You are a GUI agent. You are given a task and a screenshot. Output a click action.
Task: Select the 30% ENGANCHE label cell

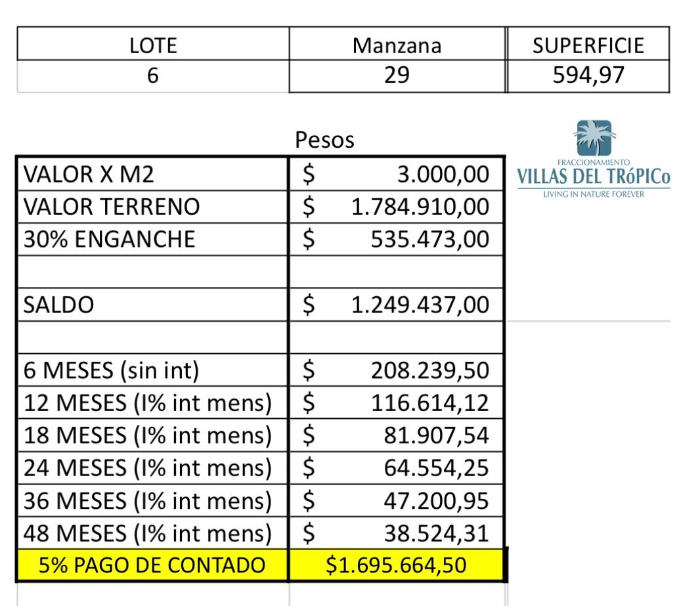point(151,239)
